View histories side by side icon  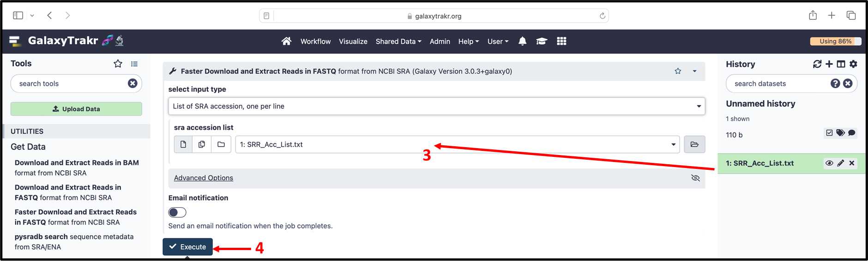click(x=841, y=64)
